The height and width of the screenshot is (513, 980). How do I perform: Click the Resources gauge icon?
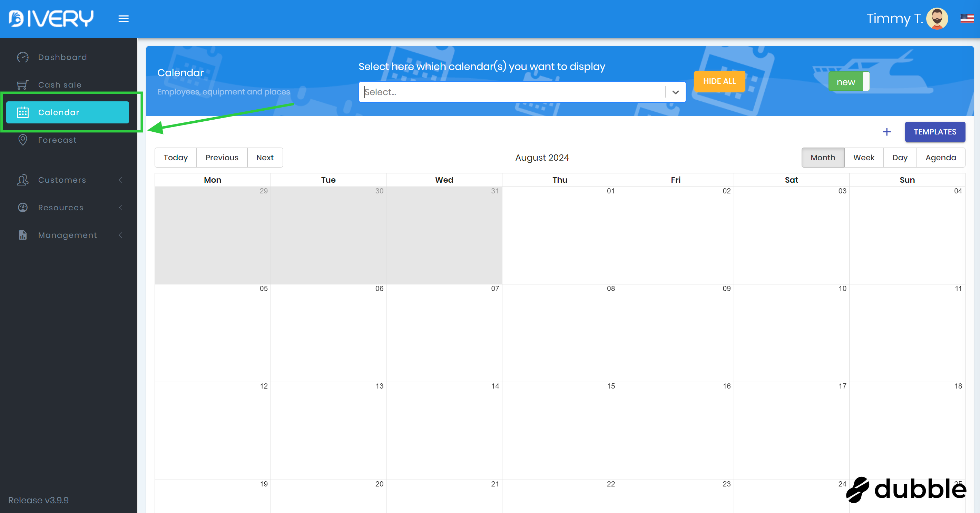pos(23,208)
